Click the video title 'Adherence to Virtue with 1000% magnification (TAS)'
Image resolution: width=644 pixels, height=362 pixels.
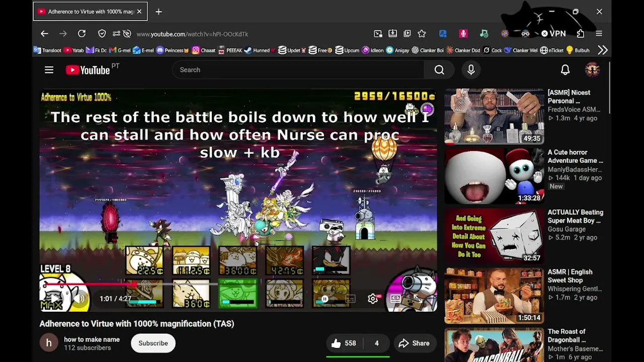tap(137, 324)
